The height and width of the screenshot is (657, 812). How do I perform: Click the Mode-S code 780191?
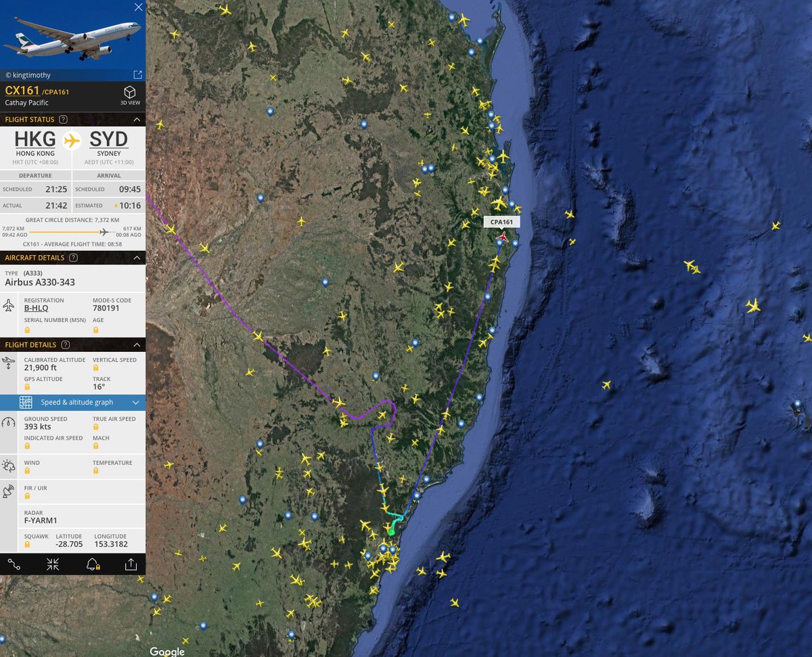106,308
